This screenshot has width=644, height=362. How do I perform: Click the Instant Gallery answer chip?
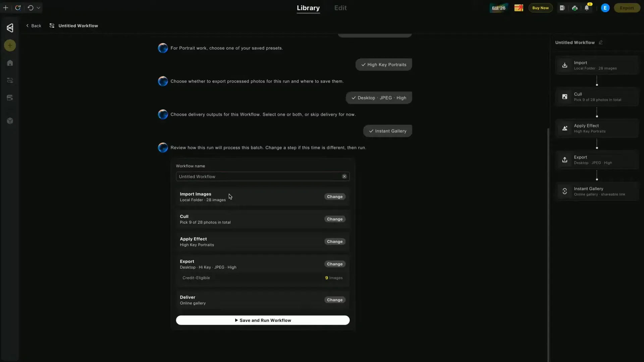387,131
